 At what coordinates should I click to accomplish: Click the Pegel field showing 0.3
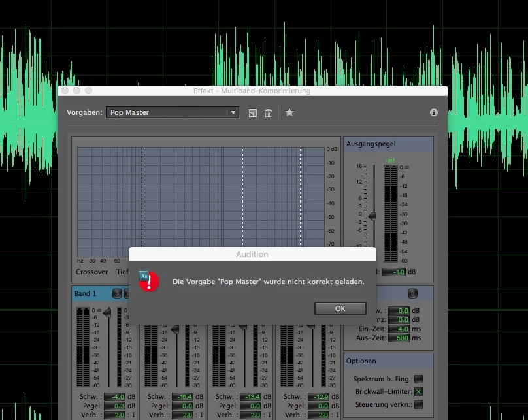(114, 406)
